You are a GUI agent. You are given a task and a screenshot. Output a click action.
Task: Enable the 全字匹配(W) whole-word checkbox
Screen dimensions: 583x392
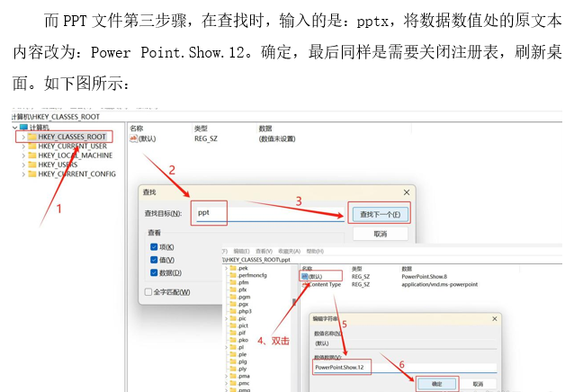tap(148, 292)
